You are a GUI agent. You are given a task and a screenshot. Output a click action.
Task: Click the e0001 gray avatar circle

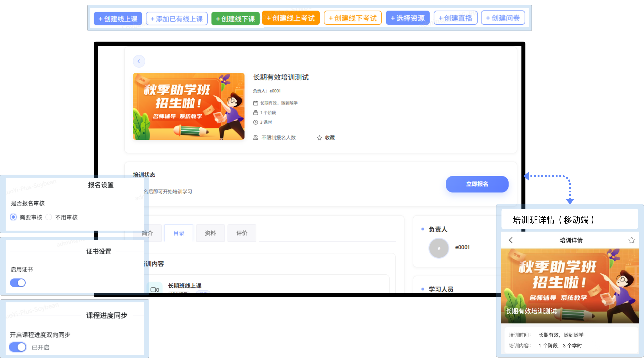coord(439,248)
